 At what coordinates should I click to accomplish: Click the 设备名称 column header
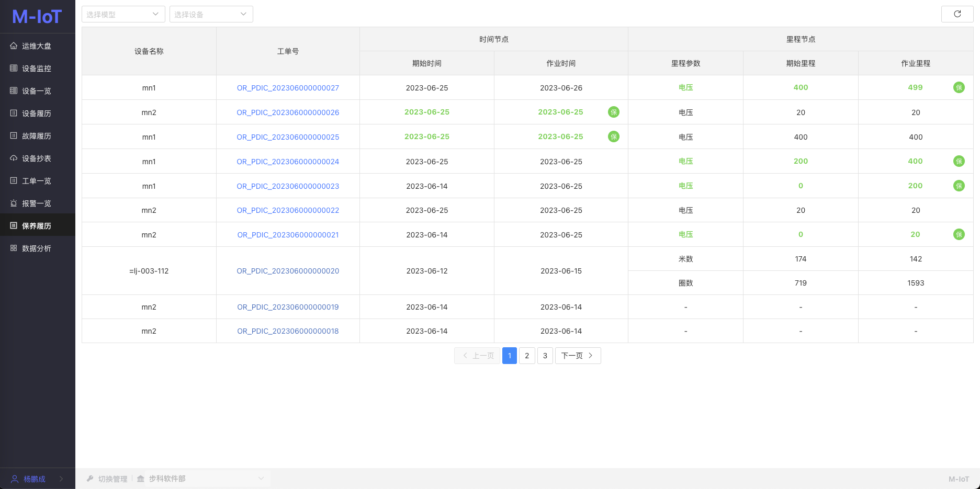click(x=149, y=51)
